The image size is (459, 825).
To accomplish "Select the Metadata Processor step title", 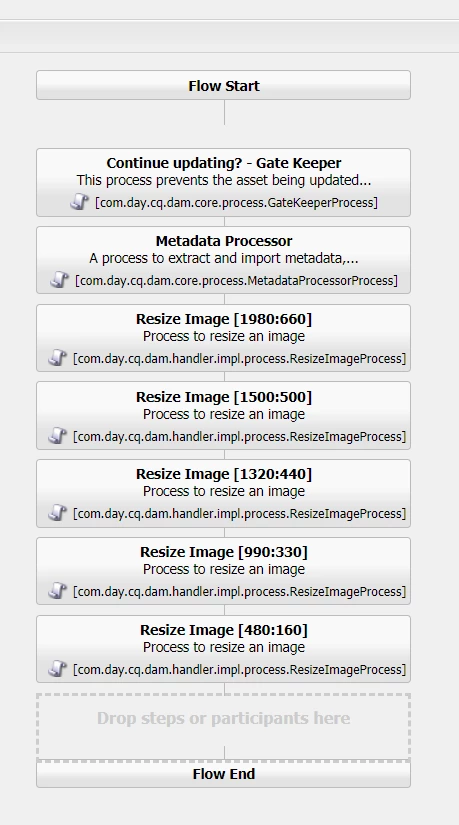I will click(224, 241).
